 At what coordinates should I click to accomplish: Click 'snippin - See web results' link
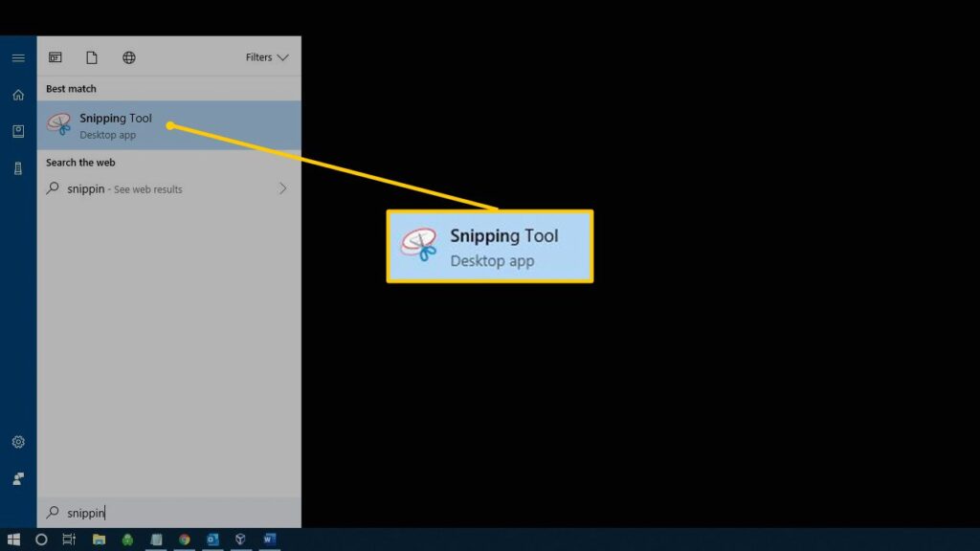[x=124, y=189]
